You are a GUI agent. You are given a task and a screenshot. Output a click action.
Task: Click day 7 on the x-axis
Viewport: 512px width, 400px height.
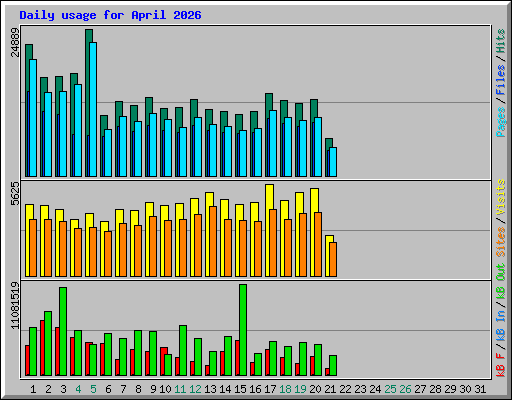123,389
